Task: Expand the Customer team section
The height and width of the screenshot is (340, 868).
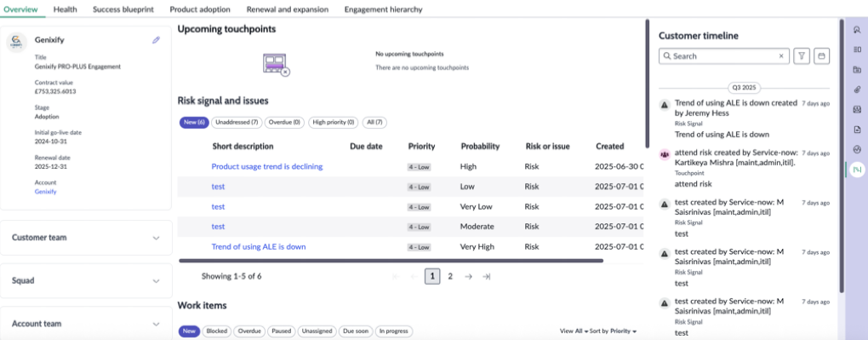Action: (x=86, y=238)
